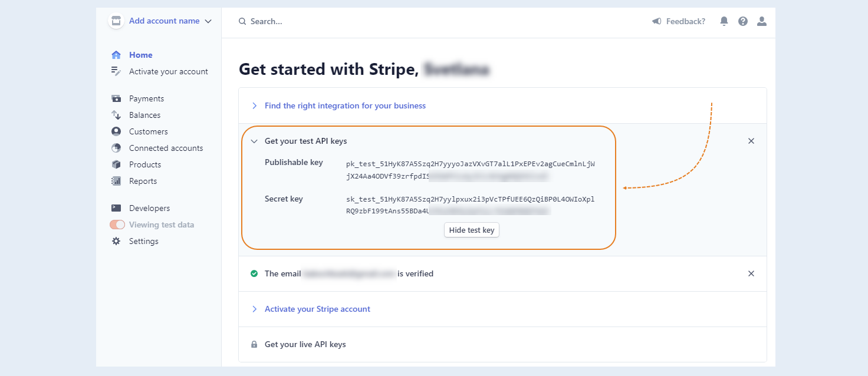Open the help question mark icon
868x376 pixels.
pyautogui.click(x=743, y=21)
